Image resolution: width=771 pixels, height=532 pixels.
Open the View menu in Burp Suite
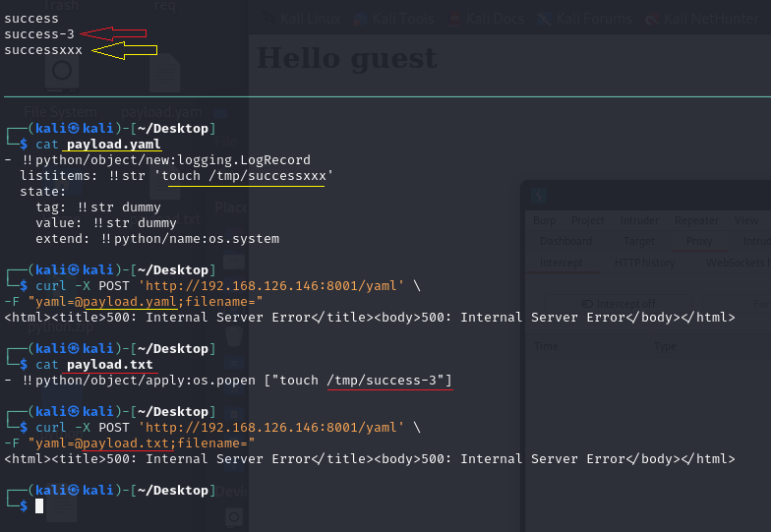point(746,220)
